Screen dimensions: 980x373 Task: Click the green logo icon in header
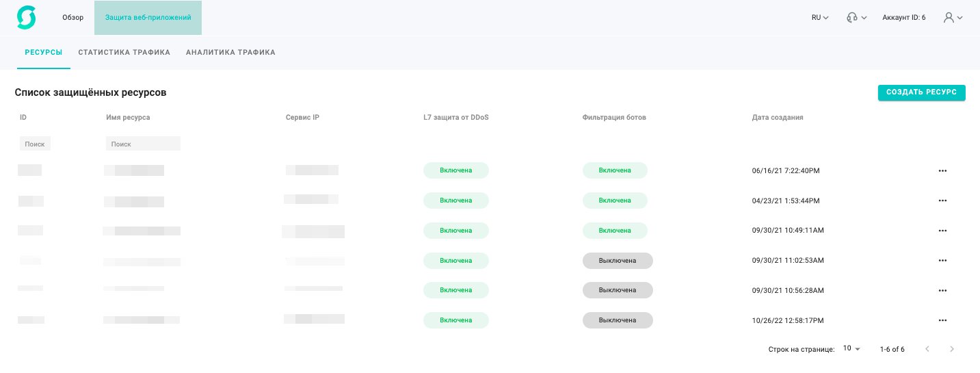coord(26,18)
